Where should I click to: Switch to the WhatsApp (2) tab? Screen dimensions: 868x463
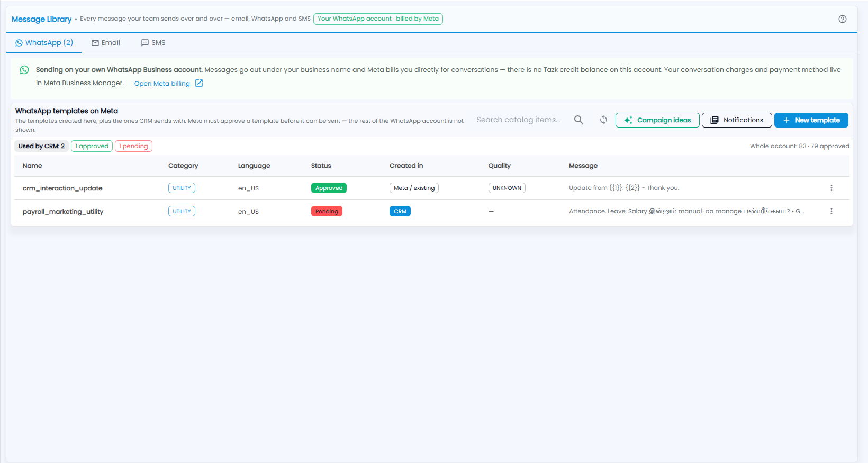(44, 43)
